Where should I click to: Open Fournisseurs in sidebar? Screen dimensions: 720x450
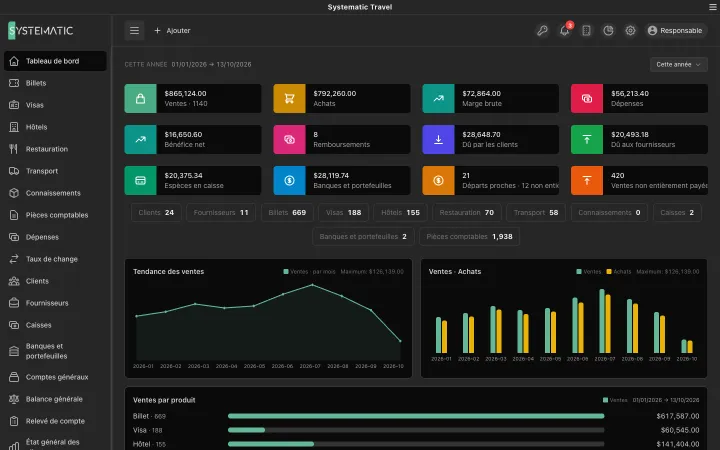(55, 303)
